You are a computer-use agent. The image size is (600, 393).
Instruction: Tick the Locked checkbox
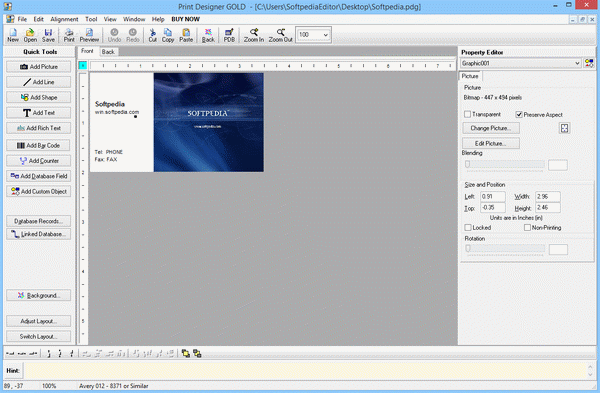[x=468, y=228]
